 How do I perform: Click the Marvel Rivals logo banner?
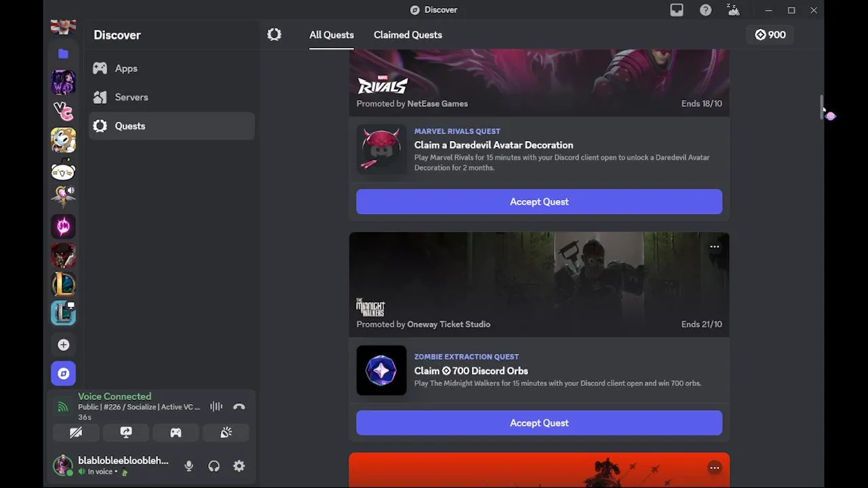(x=382, y=85)
